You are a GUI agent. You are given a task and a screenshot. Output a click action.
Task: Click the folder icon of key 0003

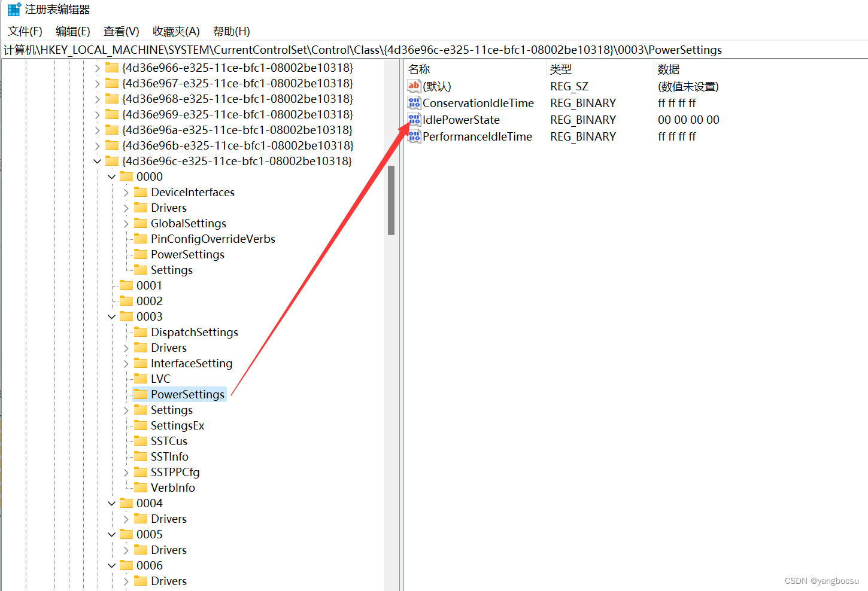[126, 316]
